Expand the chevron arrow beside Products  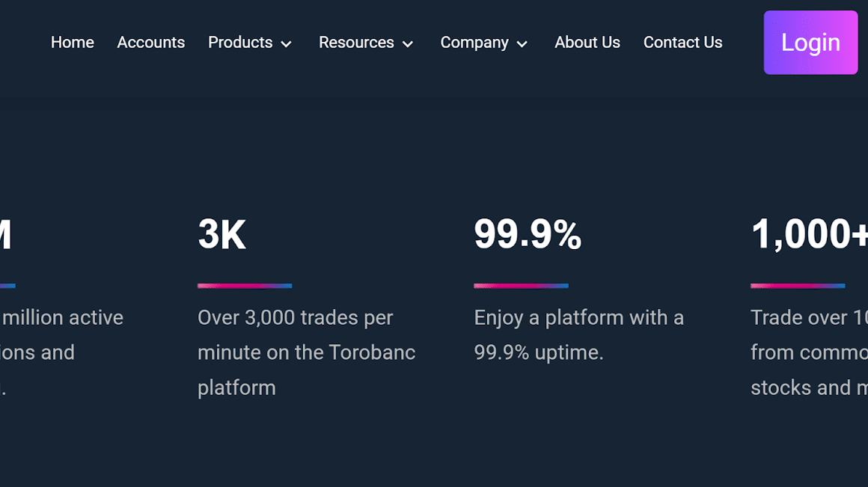287,44
